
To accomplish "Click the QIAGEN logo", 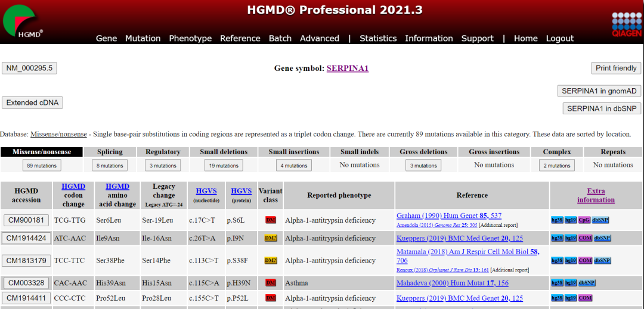I will (x=627, y=24).
